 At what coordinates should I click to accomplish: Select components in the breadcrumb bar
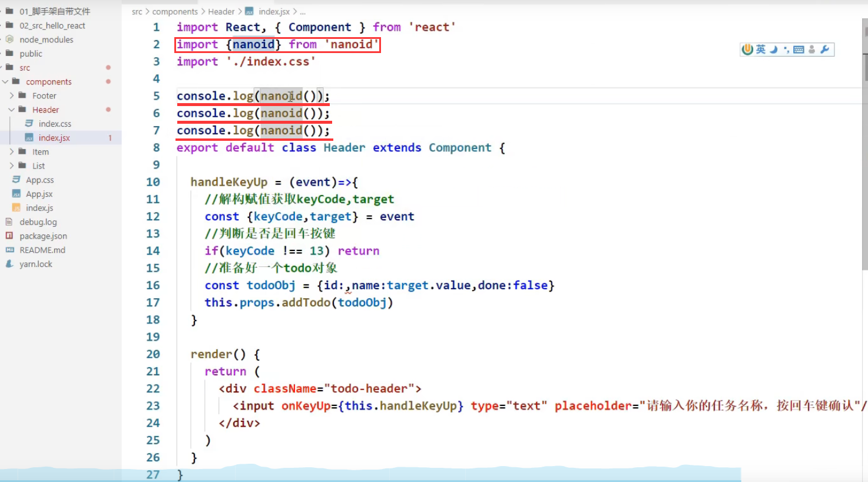(x=175, y=11)
